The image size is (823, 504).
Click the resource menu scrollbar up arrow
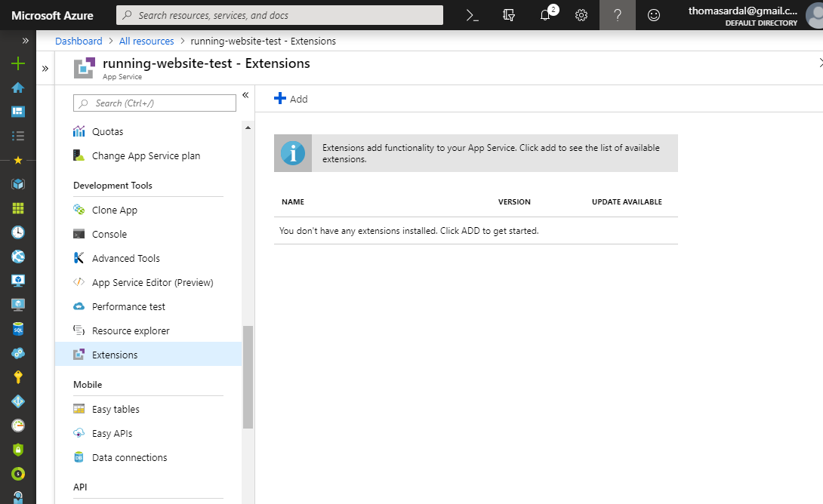pyautogui.click(x=248, y=128)
